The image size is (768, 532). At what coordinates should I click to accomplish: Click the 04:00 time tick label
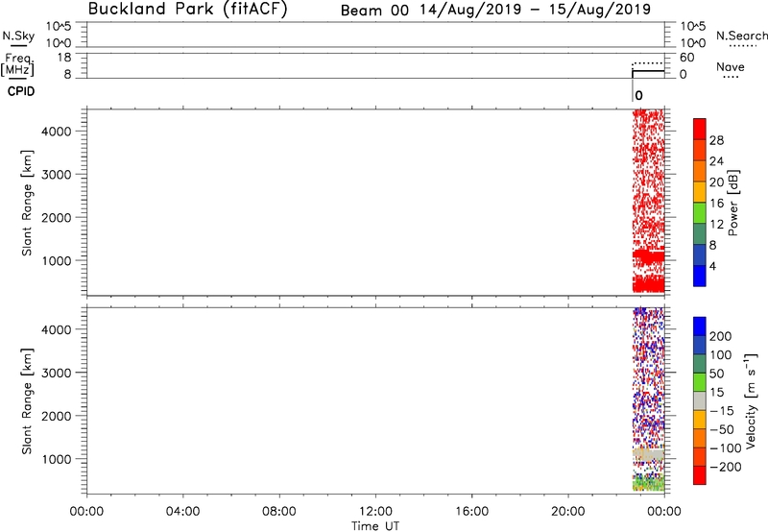click(182, 512)
